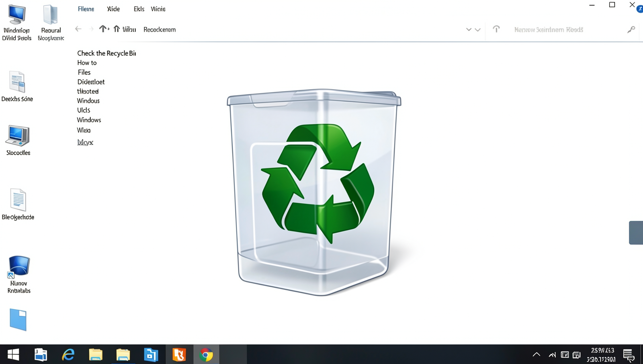Select the Bleokgerhode text file icon
643x364 pixels.
click(x=18, y=204)
